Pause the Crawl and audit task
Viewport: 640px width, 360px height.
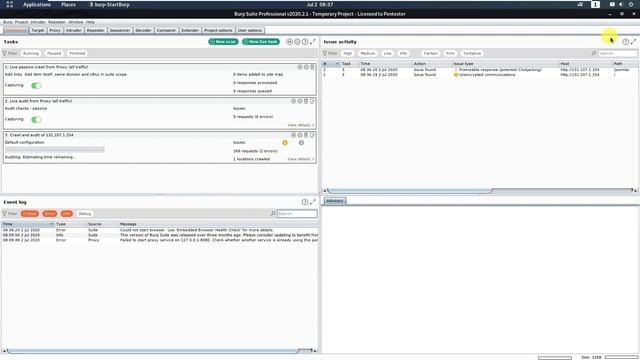pos(293,135)
